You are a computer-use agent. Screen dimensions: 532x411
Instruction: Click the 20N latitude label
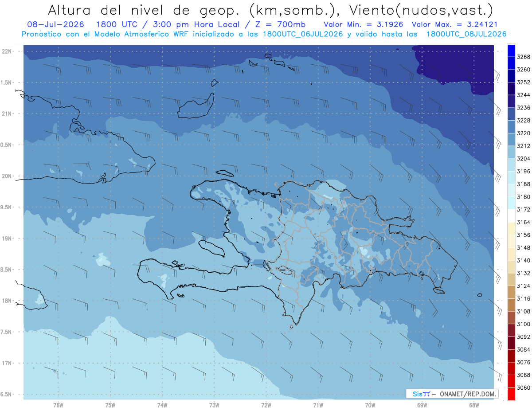(7, 176)
